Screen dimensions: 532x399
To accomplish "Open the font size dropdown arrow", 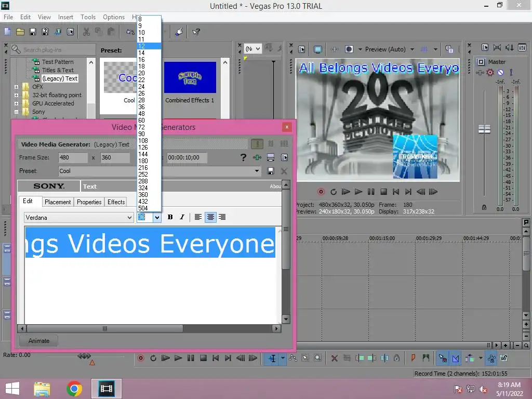I will click(157, 218).
